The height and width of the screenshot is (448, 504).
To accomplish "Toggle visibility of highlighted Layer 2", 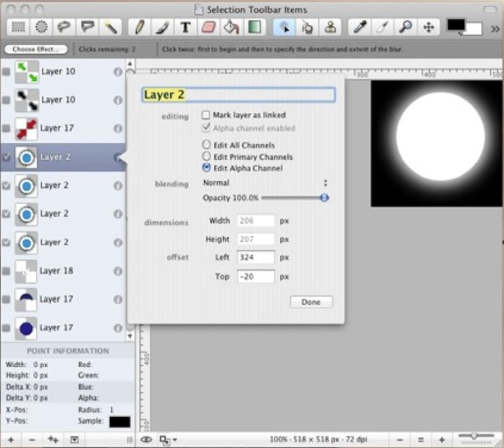I will click(6, 157).
